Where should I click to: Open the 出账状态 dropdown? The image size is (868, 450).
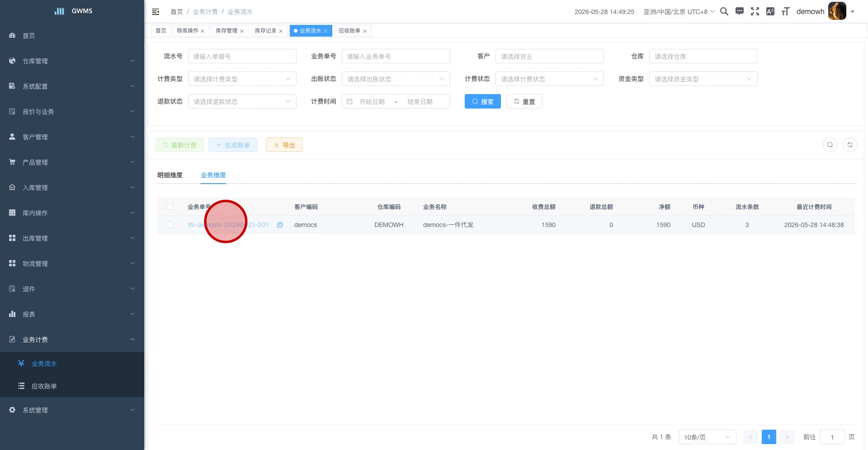pyautogui.click(x=396, y=79)
